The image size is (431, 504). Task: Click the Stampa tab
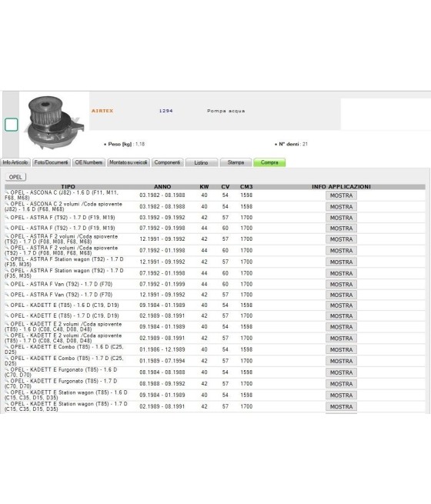pyautogui.click(x=236, y=162)
